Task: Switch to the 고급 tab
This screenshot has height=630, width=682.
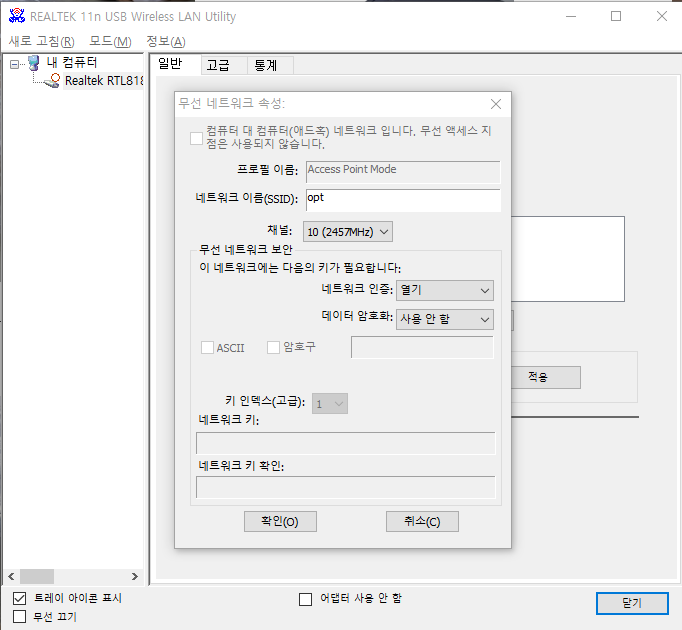Action: (218, 65)
